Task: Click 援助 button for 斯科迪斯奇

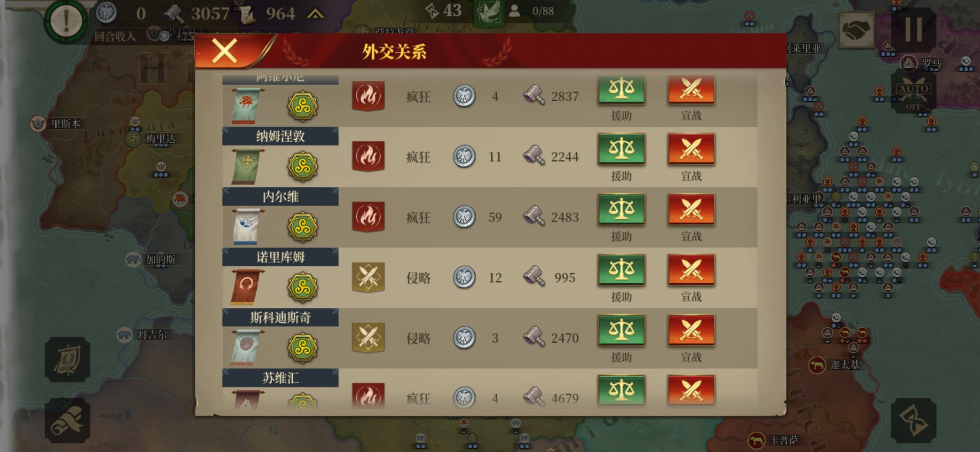Action: pos(621,330)
